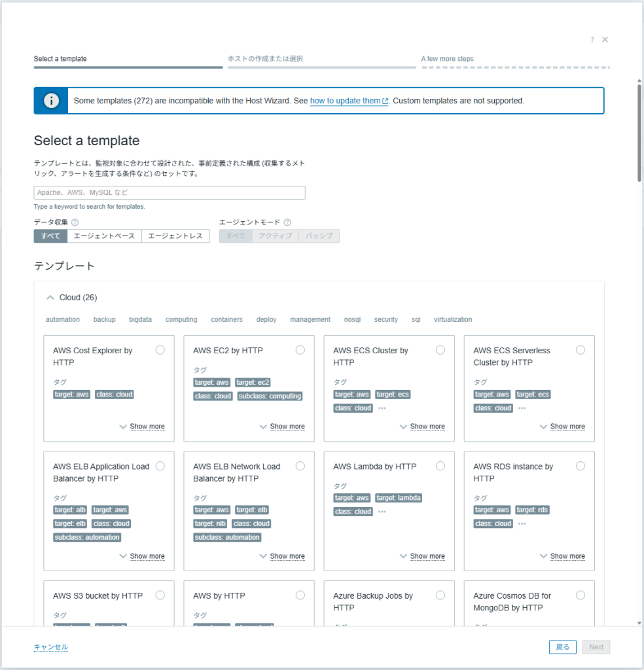The height and width of the screenshot is (670, 644).
Task: Expand hidden tags on AWS RDS instance card
Action: click(522, 524)
